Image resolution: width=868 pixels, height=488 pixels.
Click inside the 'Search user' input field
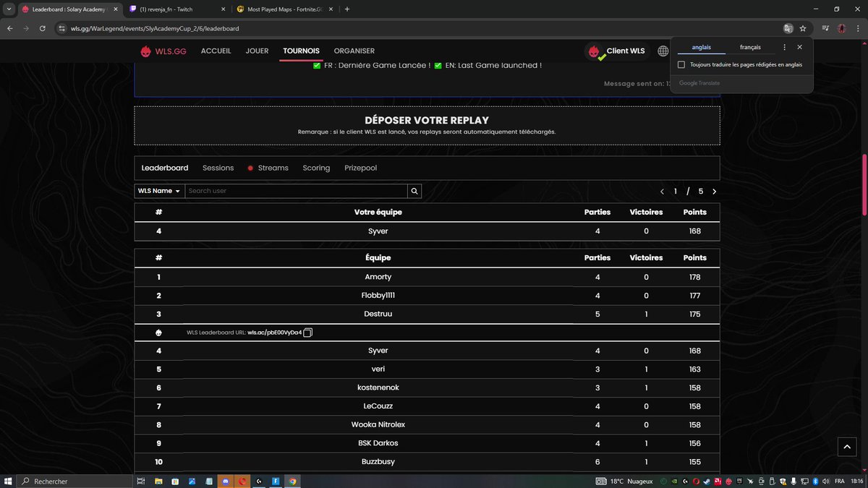[x=289, y=191]
